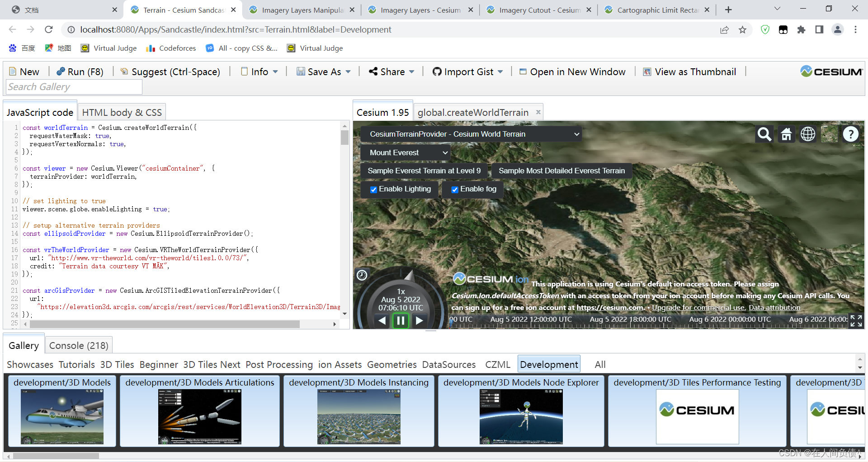The image size is (868, 462).
Task: Click the realtime clock icon on the animation widget
Action: click(362, 274)
